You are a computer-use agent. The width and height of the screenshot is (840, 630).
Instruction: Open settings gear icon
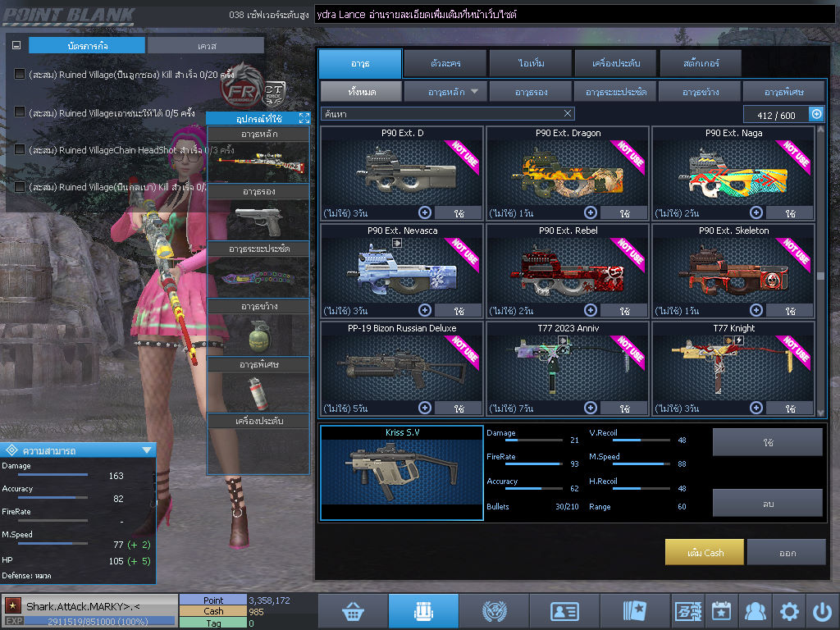[x=788, y=611]
